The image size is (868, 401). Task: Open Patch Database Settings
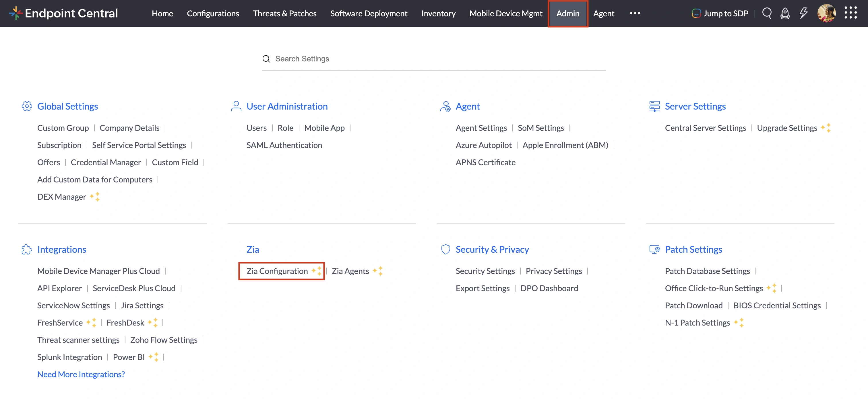pos(707,271)
